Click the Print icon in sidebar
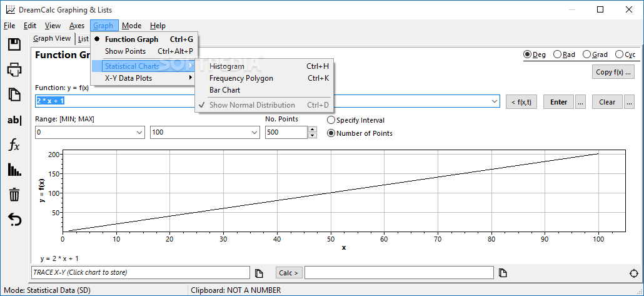The image size is (644, 296). click(14, 69)
